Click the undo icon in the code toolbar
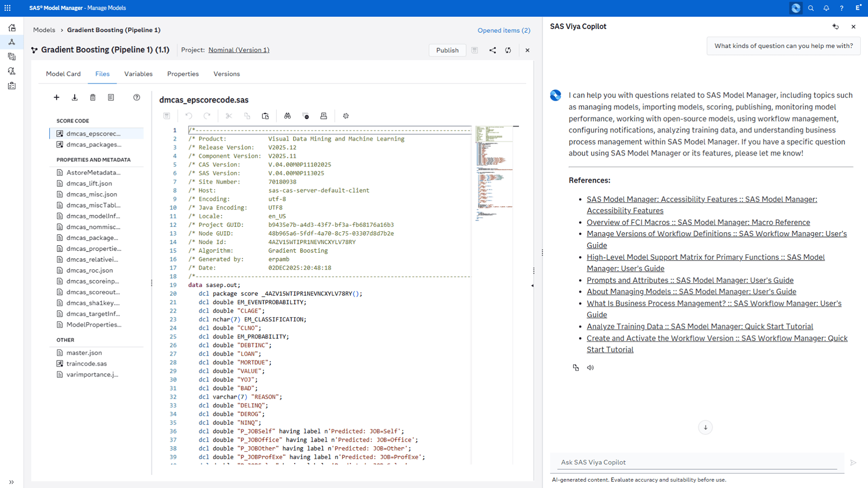 (189, 116)
